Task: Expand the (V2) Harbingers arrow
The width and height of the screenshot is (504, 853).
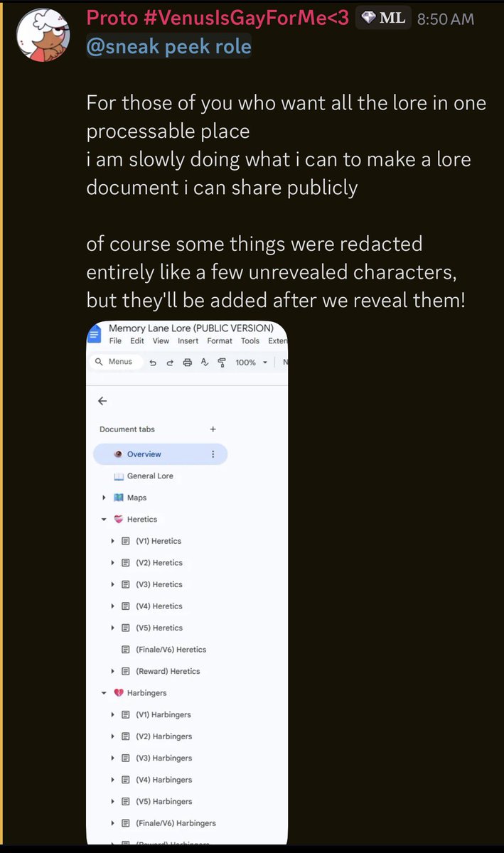Action: (113, 736)
